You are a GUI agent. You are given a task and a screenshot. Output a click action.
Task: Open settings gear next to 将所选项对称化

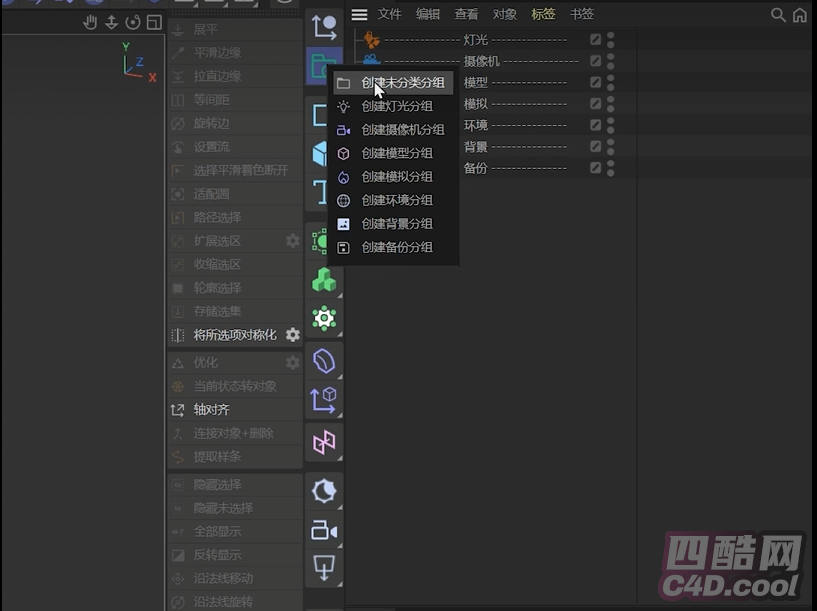pyautogui.click(x=293, y=335)
